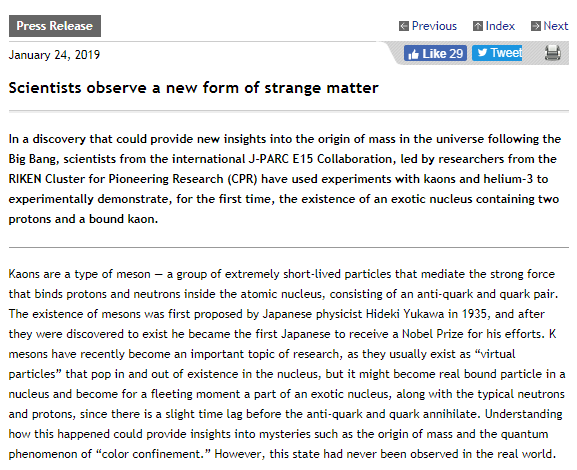Click the bold lead summary paragraph

pos(284,179)
